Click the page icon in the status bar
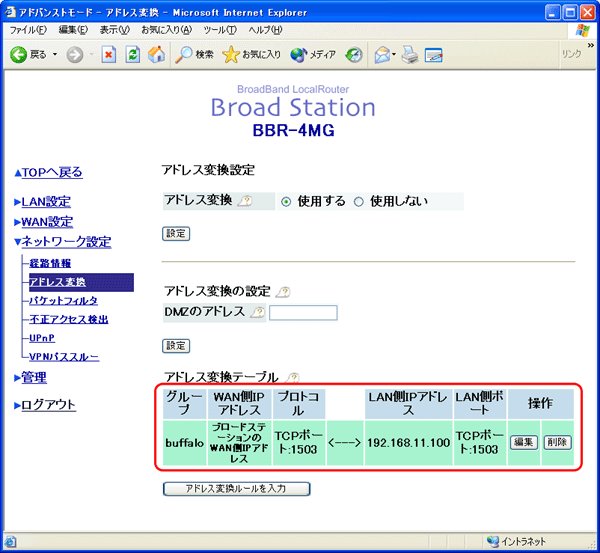Viewport: 600px width, 553px height. pos(10,542)
